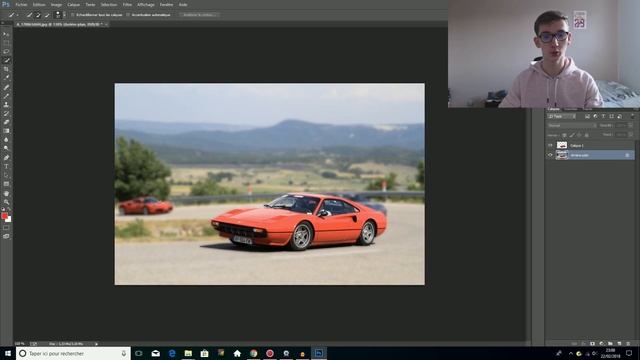Screen dimensions: 640x360
Task: Choose Add to selection brush mode
Action: coord(38,15)
